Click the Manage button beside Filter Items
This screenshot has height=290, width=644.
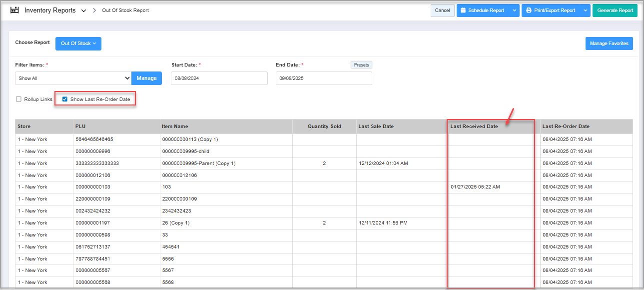tap(146, 78)
